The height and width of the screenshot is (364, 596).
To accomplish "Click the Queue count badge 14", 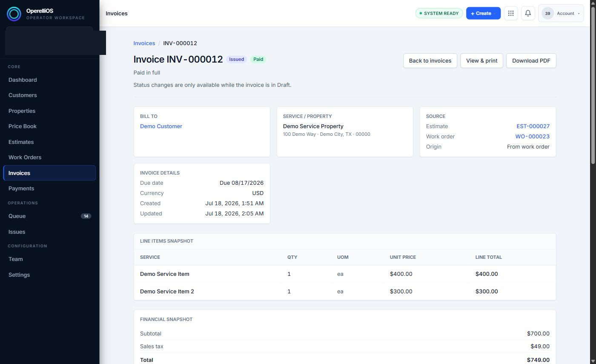I will tap(86, 216).
